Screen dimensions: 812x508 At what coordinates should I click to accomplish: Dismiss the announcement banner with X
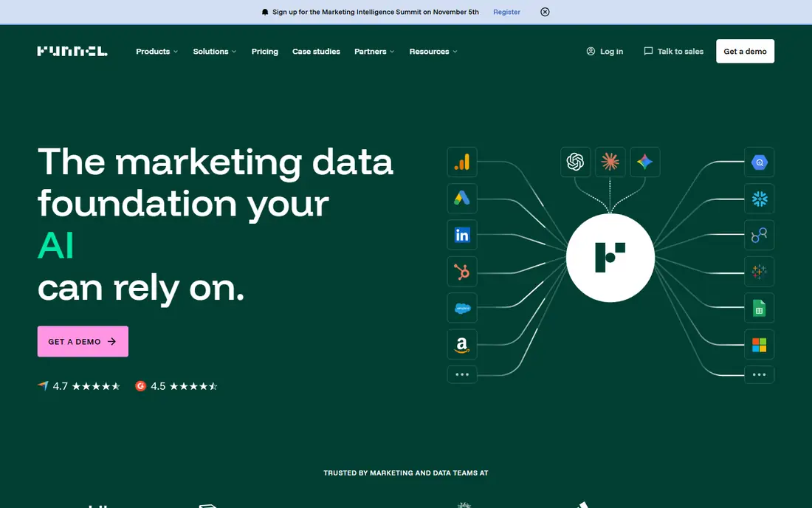[545, 12]
